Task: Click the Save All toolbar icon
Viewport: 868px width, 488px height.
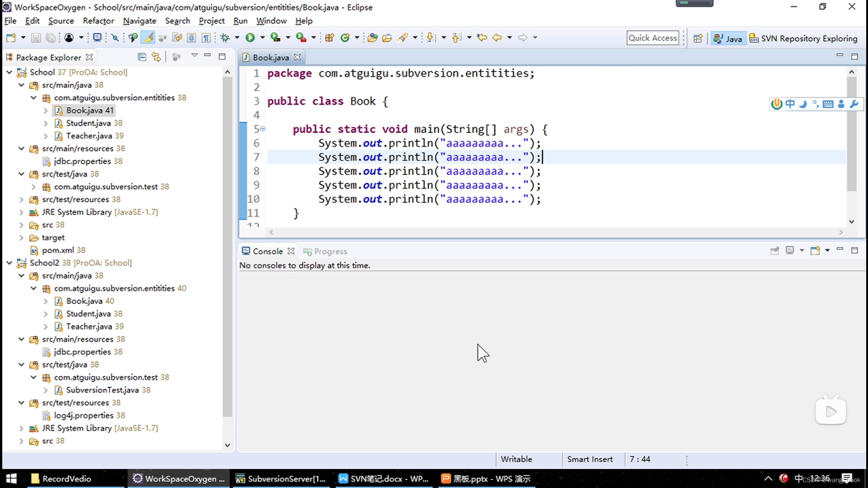Action: click(x=51, y=38)
